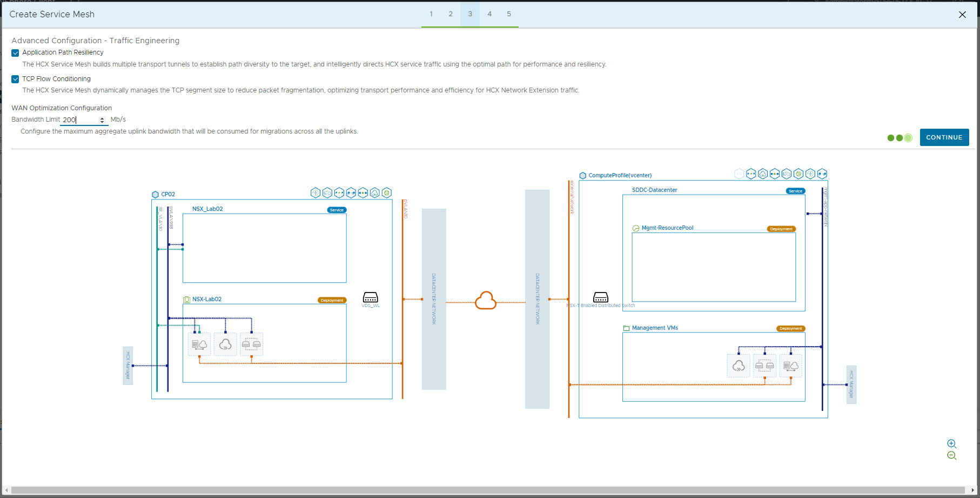Select the network extension appliance in NSX-Lab02

pyautogui.click(x=251, y=344)
